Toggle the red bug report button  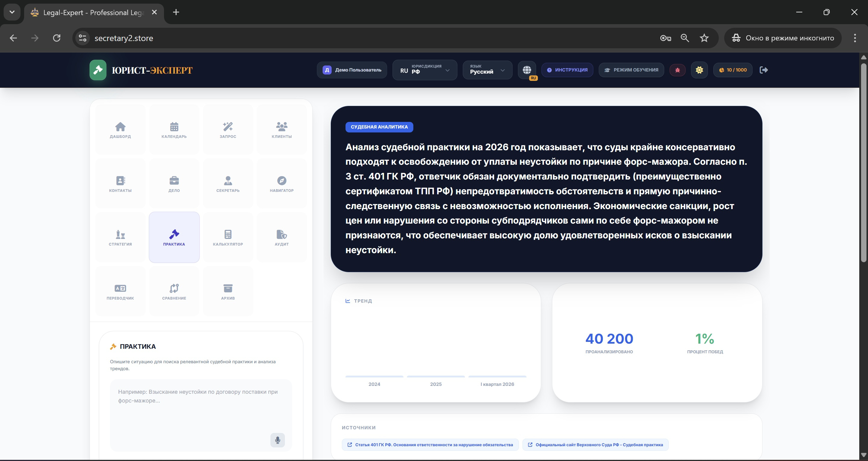(677, 70)
